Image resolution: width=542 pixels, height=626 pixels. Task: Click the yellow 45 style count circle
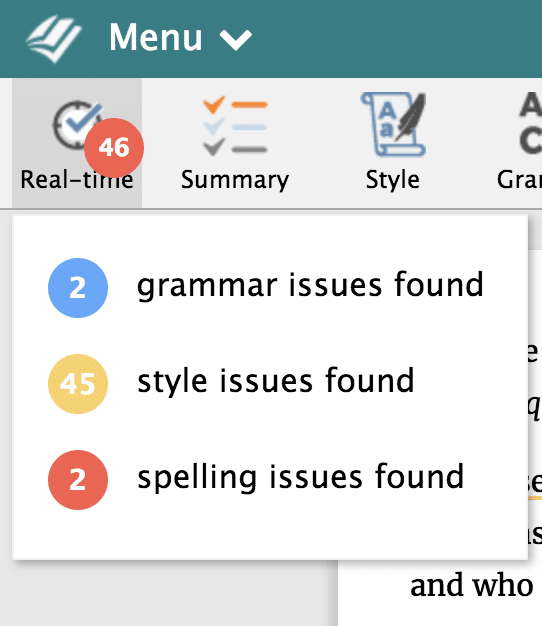(78, 384)
